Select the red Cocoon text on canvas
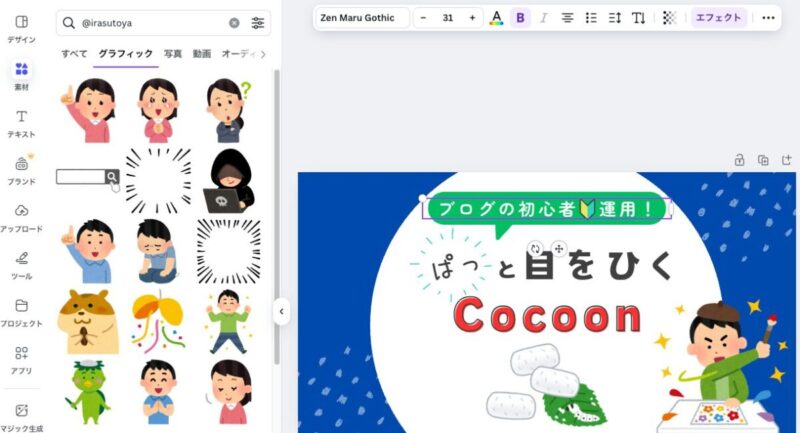 coord(547,316)
